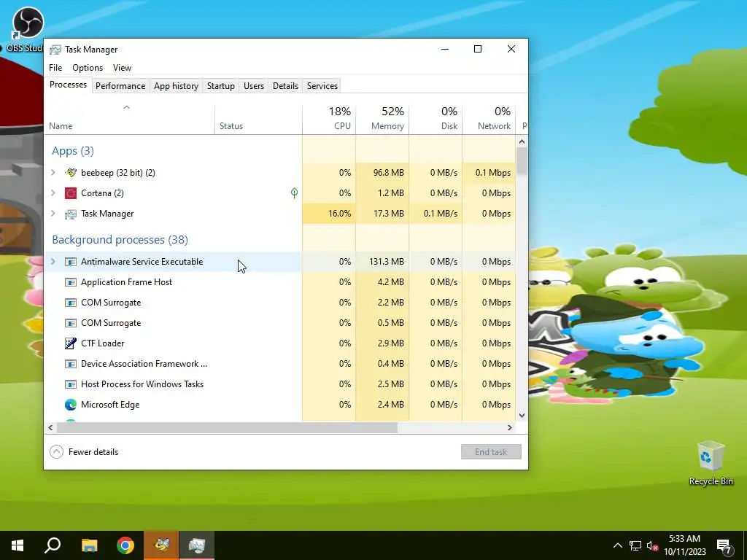Viewport: 747px width, 560px height.
Task: Open taskbar Search magnifier
Action: click(x=53, y=545)
